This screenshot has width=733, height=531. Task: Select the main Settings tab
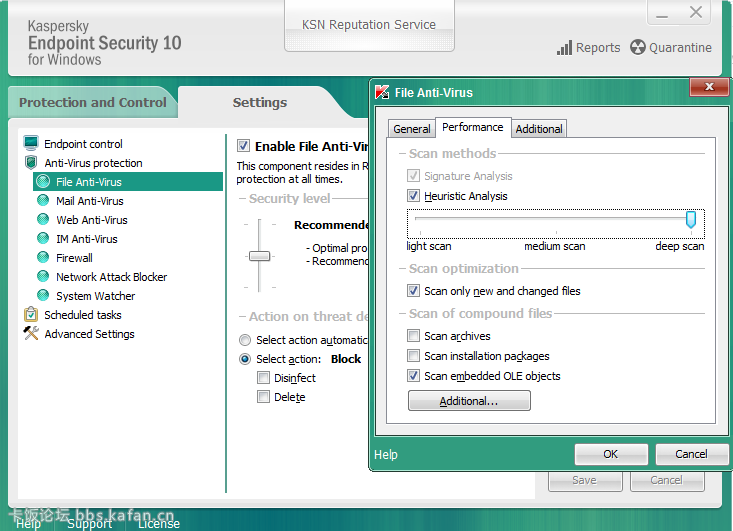click(260, 102)
